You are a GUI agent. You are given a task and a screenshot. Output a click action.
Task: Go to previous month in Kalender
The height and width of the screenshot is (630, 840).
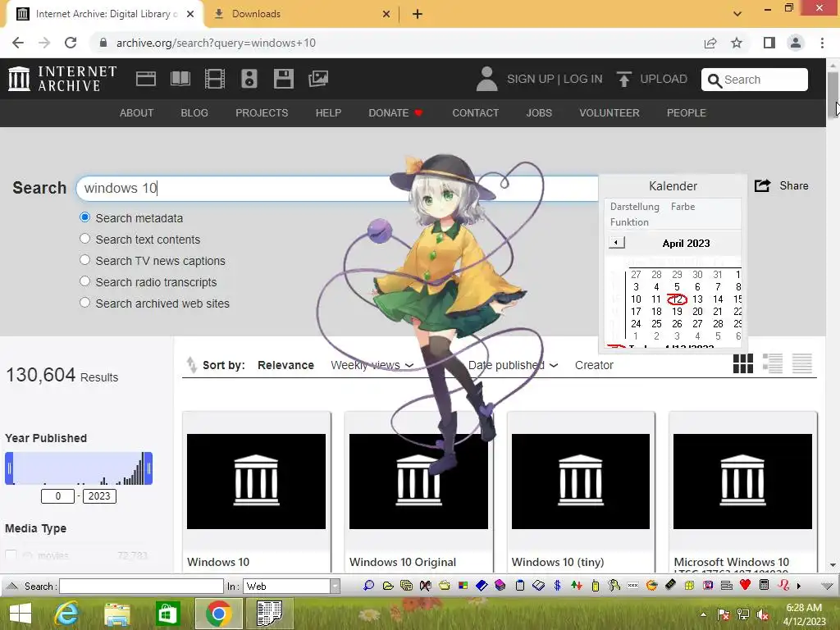617,243
